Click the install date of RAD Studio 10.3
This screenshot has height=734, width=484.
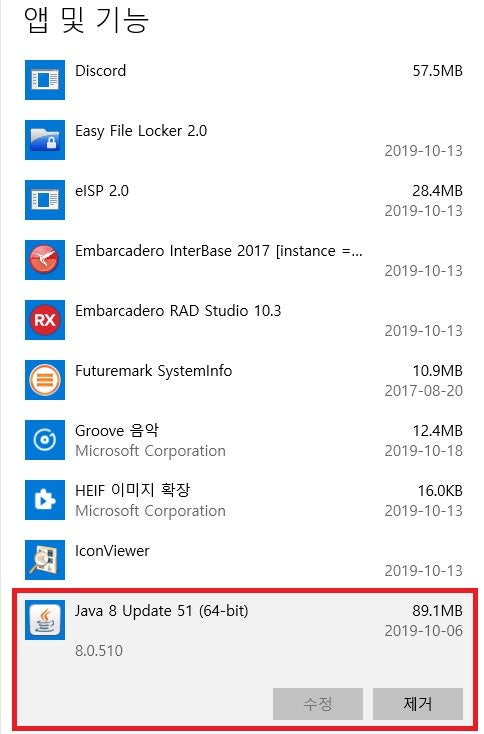tap(424, 330)
